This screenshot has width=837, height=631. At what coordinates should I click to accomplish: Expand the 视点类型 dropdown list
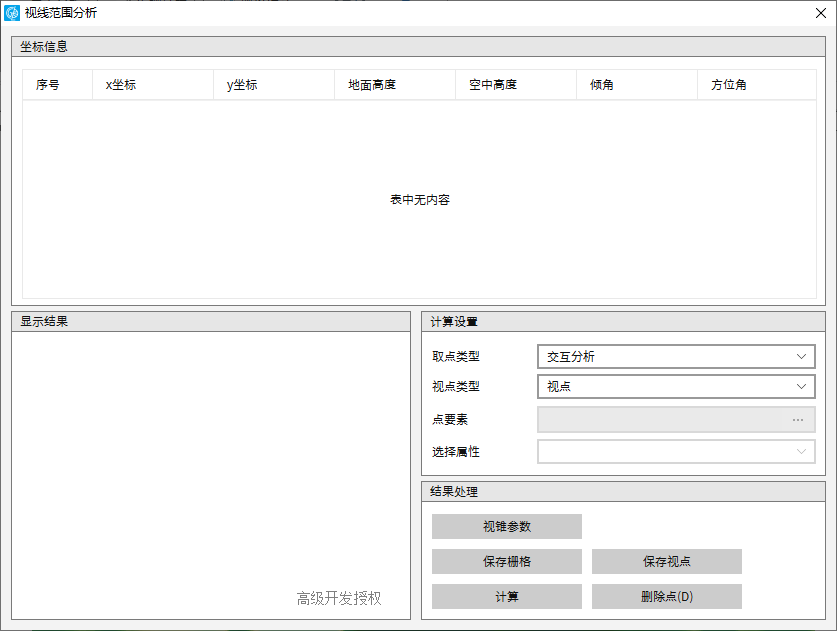pyautogui.click(x=676, y=387)
